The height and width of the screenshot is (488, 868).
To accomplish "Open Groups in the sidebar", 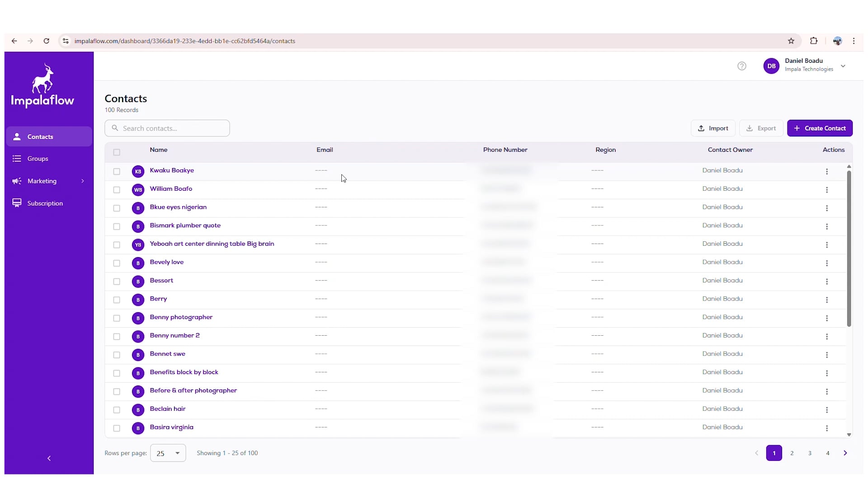I will click(38, 159).
